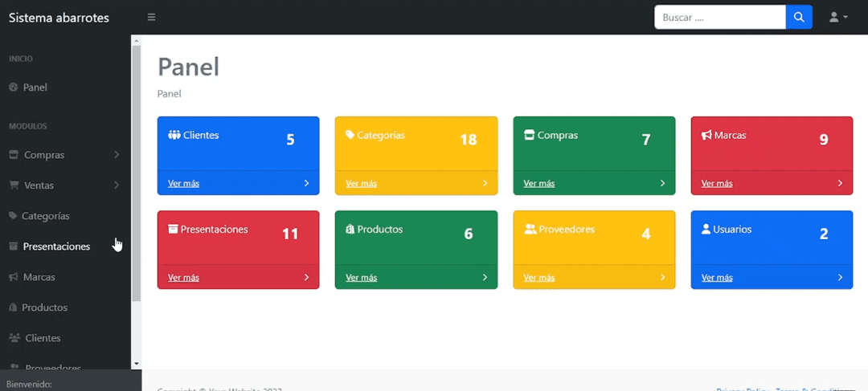The image size is (868, 391).
Task: Open Presentaciones from the sidebar menu
Action: 56,246
